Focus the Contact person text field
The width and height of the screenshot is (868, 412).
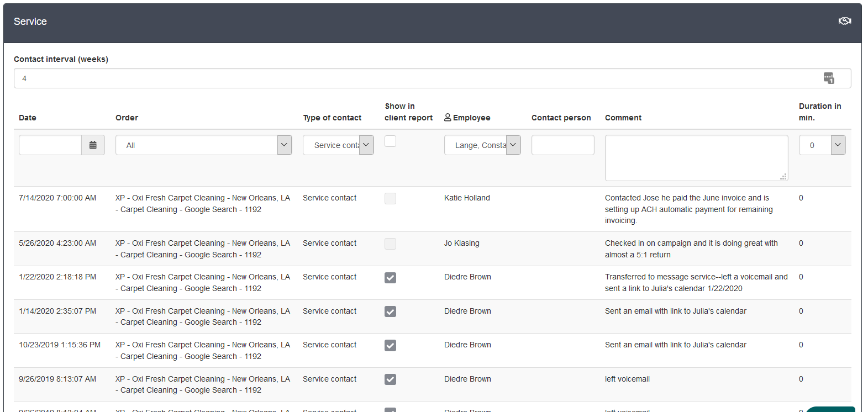click(562, 145)
